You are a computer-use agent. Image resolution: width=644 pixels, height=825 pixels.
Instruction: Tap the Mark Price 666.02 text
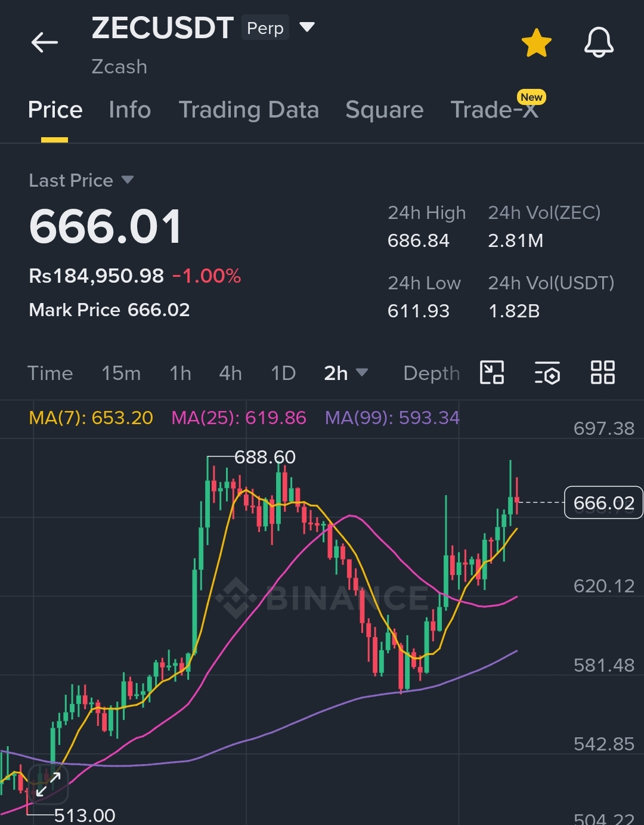coord(109,310)
